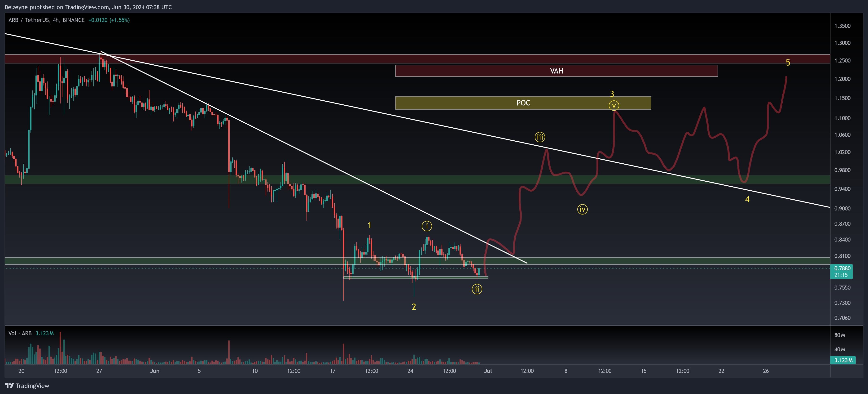Click the 3.123 M volume axis tag
868x394 pixels.
pos(843,360)
